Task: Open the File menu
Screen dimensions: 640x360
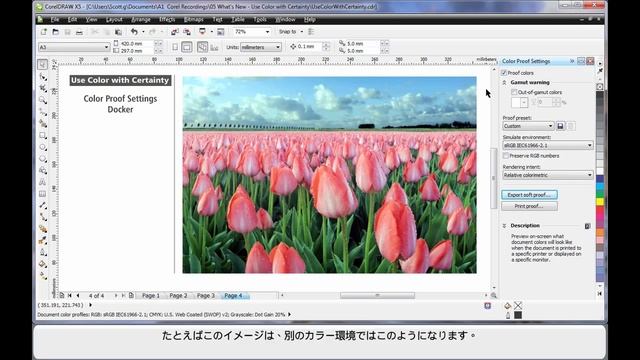Action: [55, 19]
